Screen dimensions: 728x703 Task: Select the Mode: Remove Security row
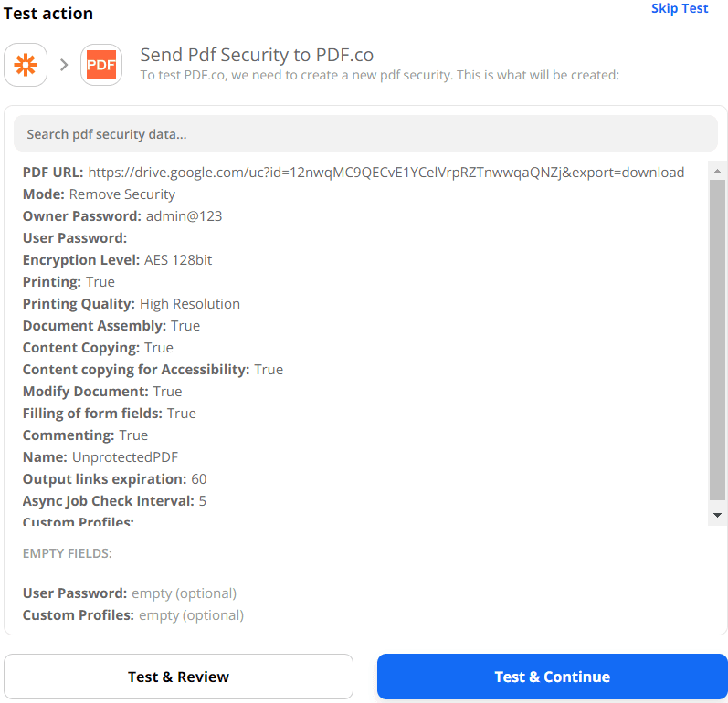(x=99, y=194)
